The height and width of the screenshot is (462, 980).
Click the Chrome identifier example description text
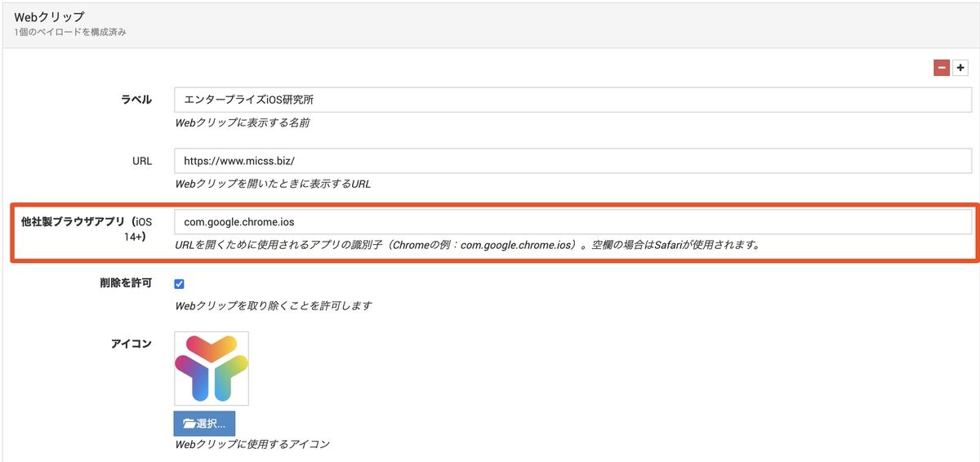pos(467,245)
